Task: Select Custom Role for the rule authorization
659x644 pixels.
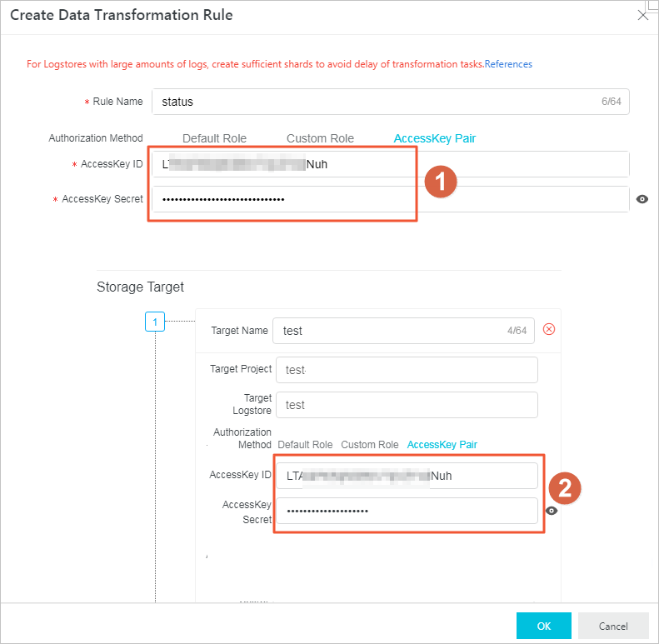Action: [320, 138]
